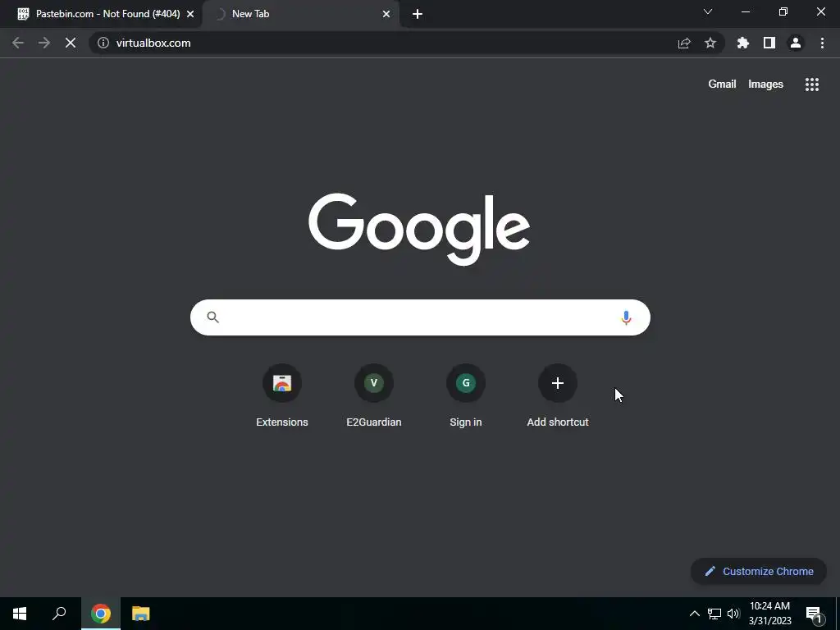840x630 pixels.
Task: Open Chrome three-dot menu
Action: (822, 43)
